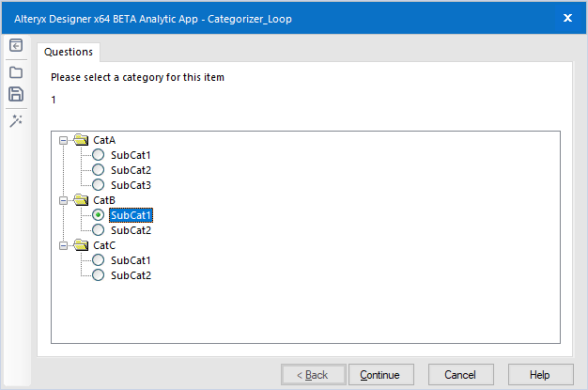Collapse the CatC tree node

(x=64, y=245)
